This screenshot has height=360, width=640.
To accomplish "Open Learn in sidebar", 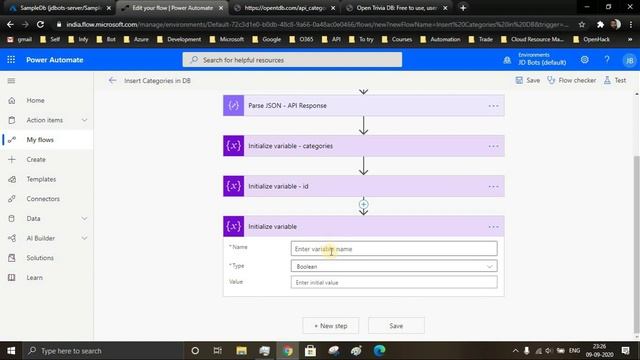I will (35, 278).
